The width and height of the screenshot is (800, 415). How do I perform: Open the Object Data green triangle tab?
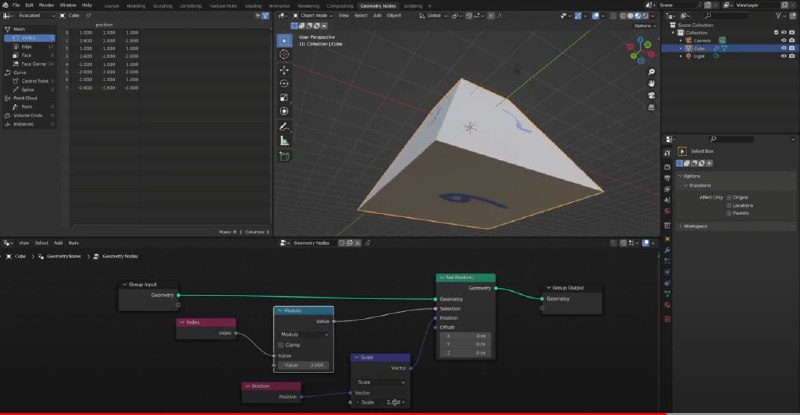tap(667, 294)
